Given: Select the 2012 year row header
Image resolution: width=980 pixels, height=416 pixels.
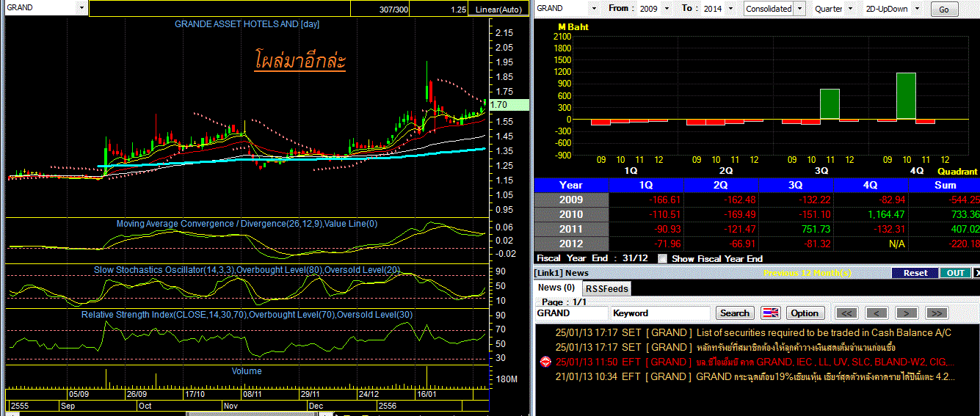Looking at the screenshot, I should click(x=571, y=244).
